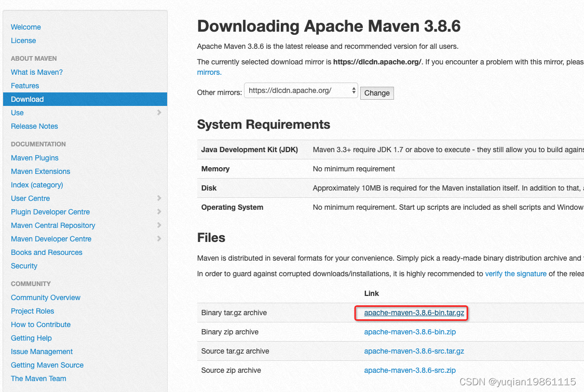This screenshot has height=392, width=584.
Task: Open Getting Maven Source link
Action: click(47, 365)
